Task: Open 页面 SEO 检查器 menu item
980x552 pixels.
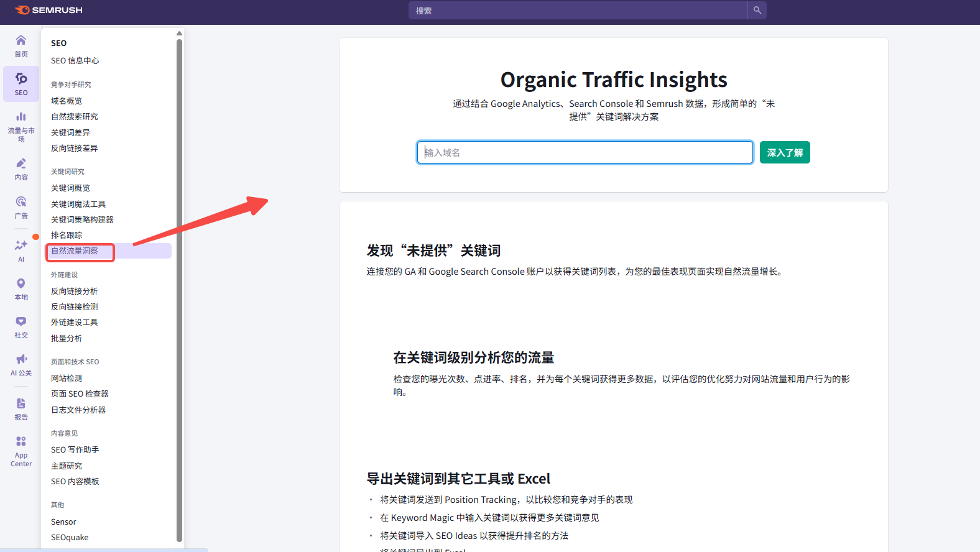Action: pos(80,394)
